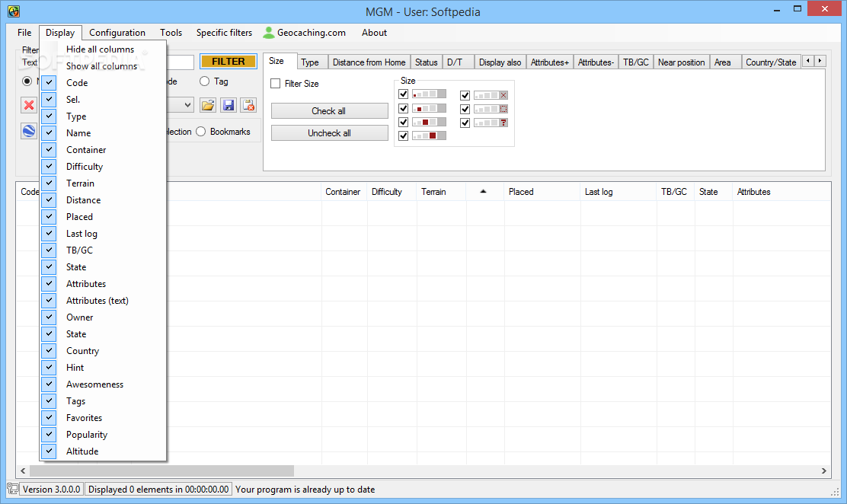Viewport: 847px width, 504px height.
Task: Sort by Placed column header
Action: [x=542, y=191]
